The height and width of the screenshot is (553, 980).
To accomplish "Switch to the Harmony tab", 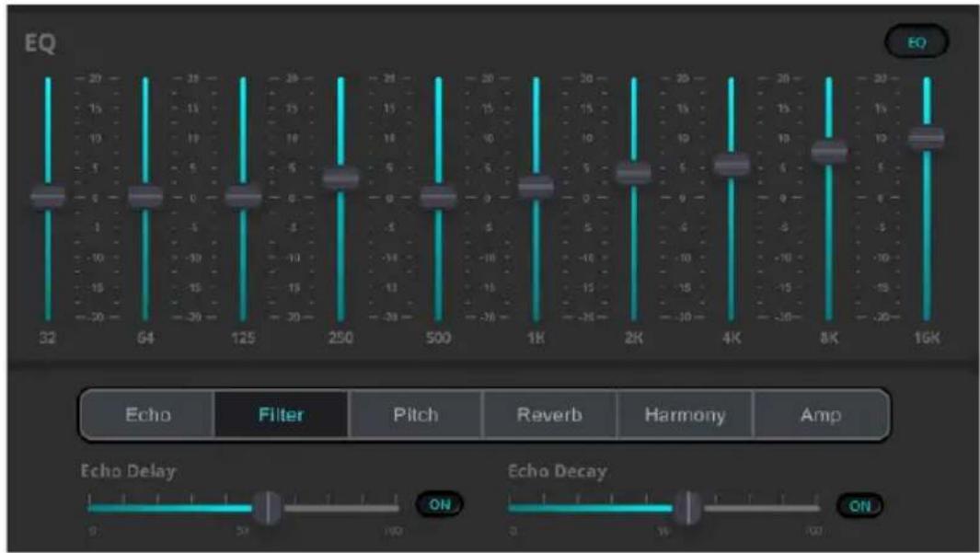I will [x=685, y=415].
